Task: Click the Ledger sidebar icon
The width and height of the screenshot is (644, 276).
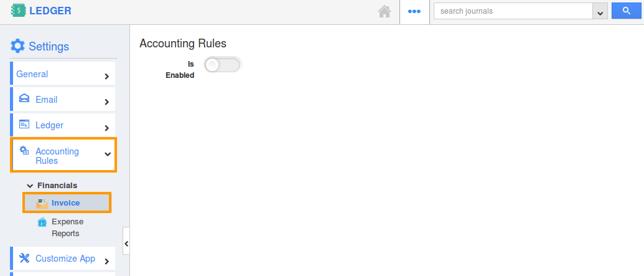Action: (24, 124)
